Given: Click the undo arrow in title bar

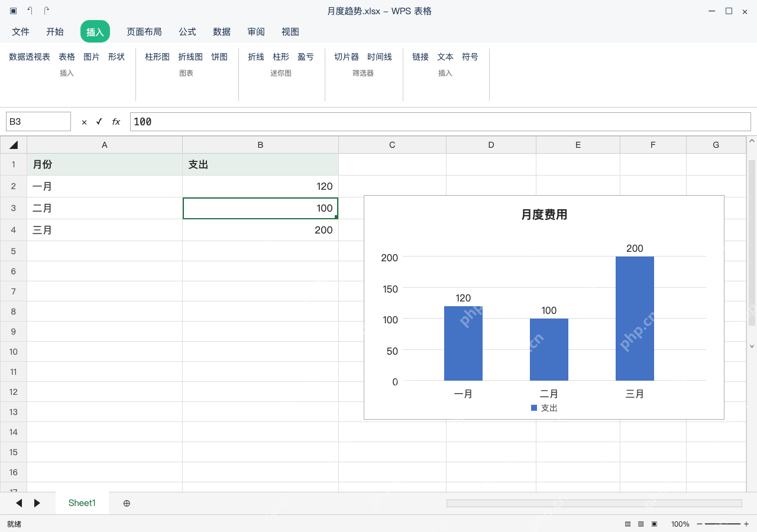Looking at the screenshot, I should 30,11.
